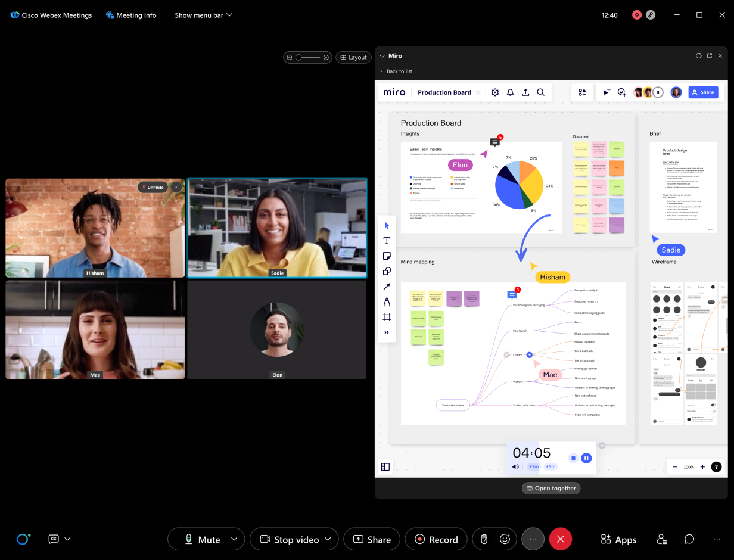Stop video camera
This screenshot has height=560, width=734.
289,539
